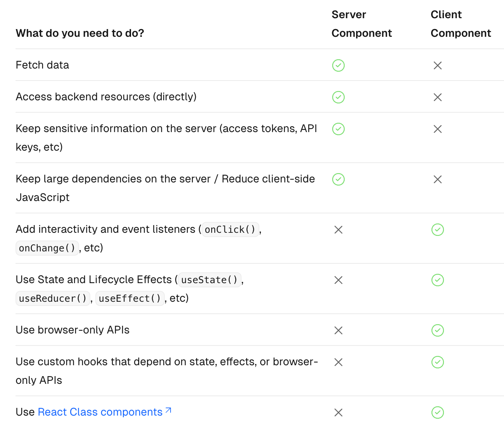Click Client checkmark for Add interactivity row
Viewport: 504px width, 440px height.
(x=437, y=230)
